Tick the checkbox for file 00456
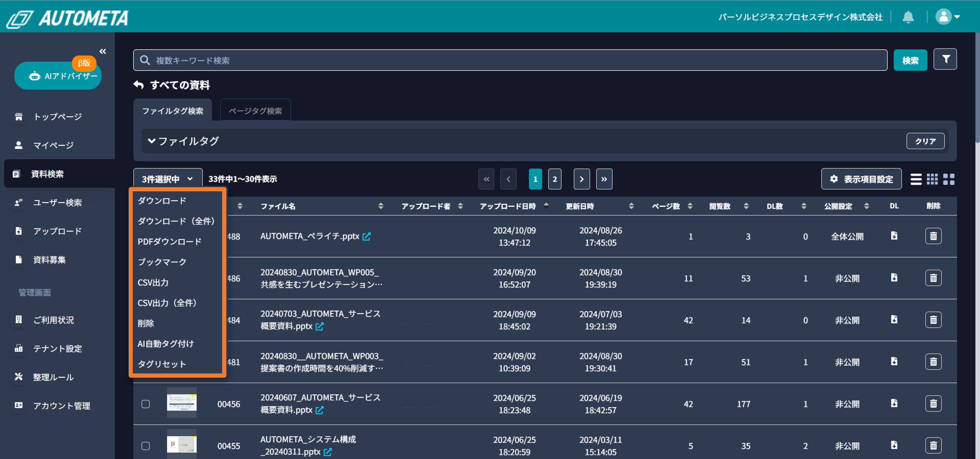 pyautogui.click(x=146, y=404)
